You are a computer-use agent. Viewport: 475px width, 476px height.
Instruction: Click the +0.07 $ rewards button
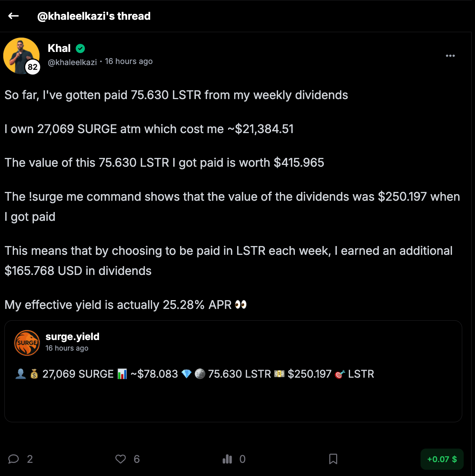[442, 459]
